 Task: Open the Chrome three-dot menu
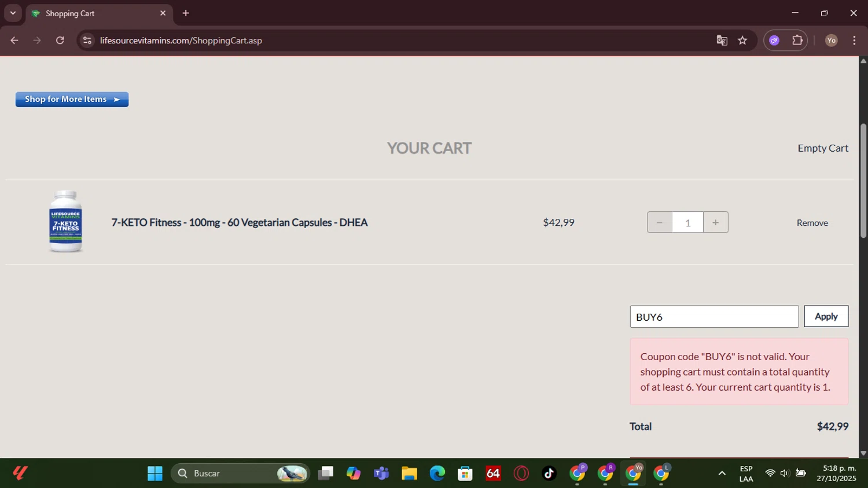(854, 41)
